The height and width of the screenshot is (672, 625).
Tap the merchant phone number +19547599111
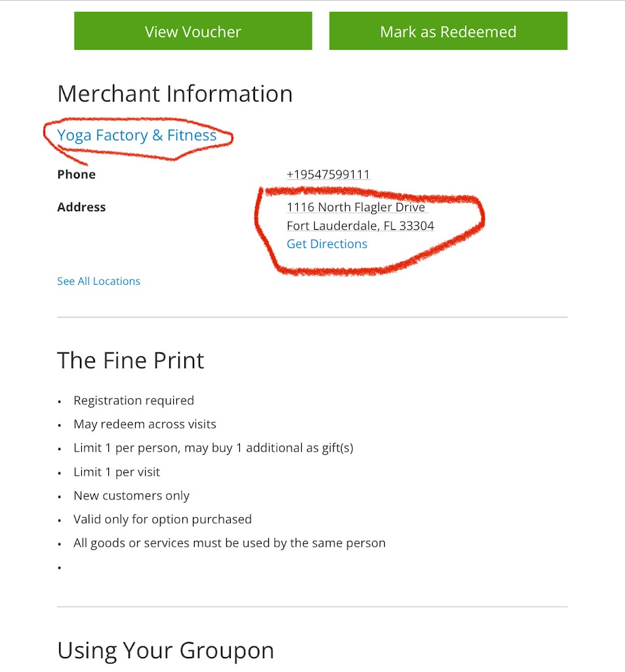coord(328,175)
